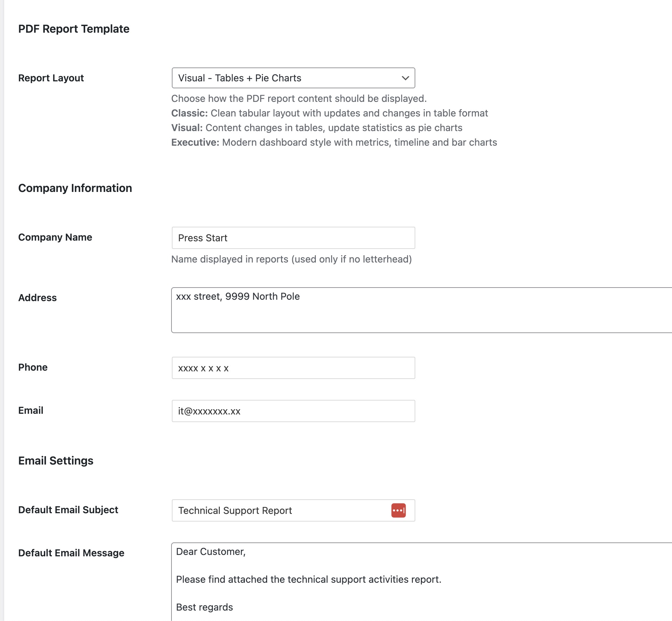Click the Address field label
The image size is (672, 621).
pos(37,298)
